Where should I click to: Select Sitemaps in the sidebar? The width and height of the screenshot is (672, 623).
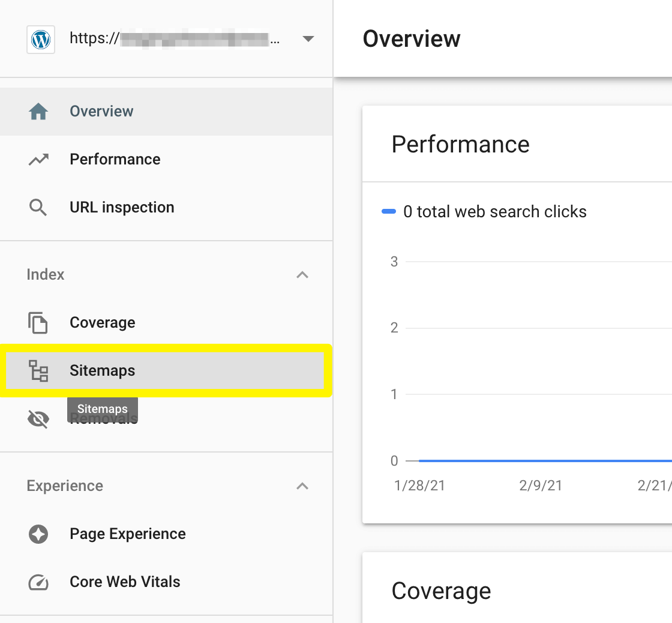tap(103, 371)
